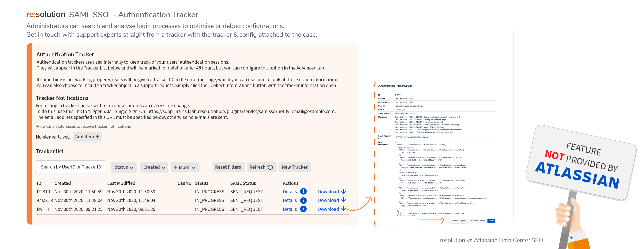Select the 44M31R tracker ID cell
Viewport: 644px width, 249px height.
(x=45, y=200)
